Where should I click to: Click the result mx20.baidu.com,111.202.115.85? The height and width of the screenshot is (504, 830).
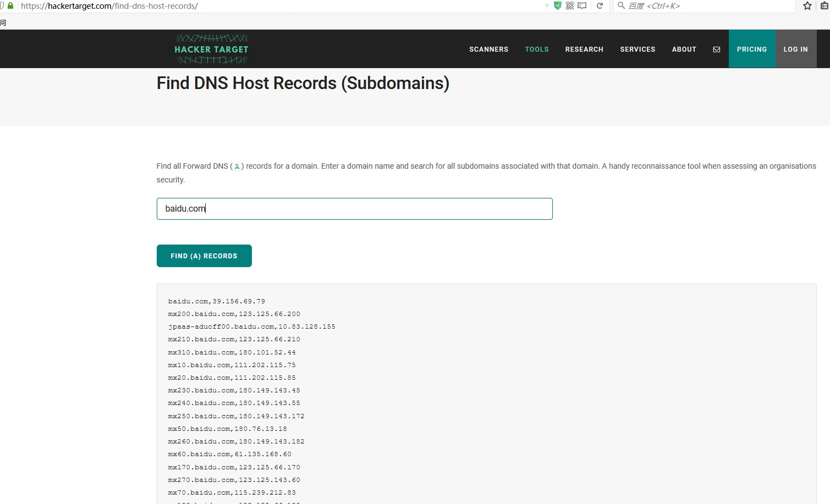[x=232, y=378]
